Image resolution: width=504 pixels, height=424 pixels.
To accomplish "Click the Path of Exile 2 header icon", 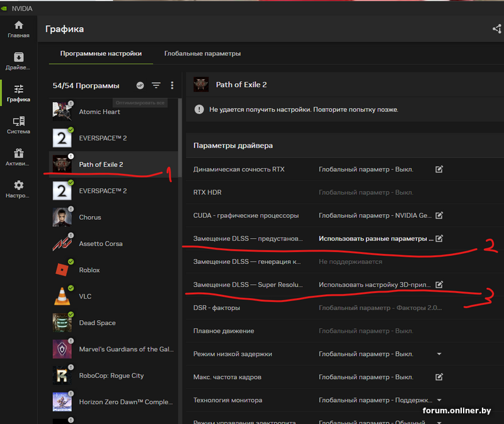I will (201, 84).
